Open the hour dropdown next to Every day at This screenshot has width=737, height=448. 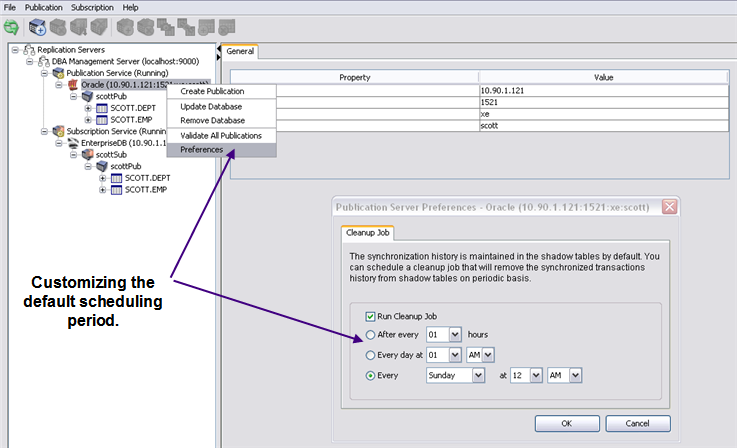[455, 355]
